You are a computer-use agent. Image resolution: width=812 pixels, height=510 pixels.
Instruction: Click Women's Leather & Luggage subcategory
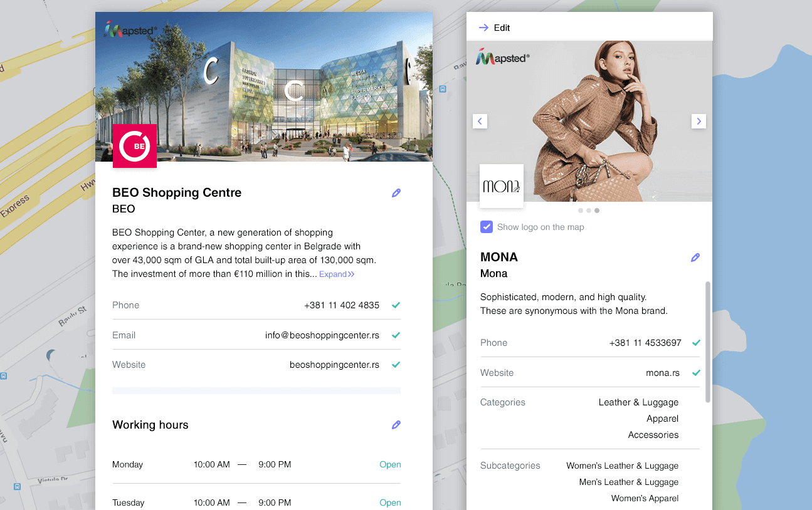coord(623,466)
